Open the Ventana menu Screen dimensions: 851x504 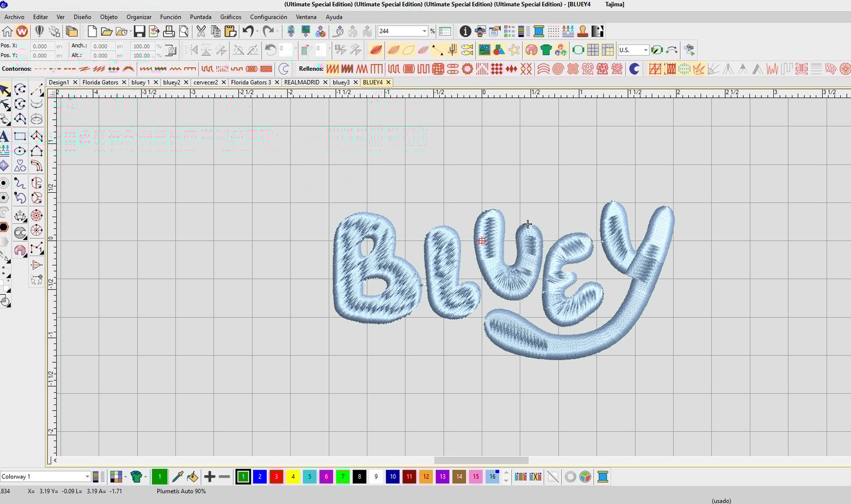pos(306,17)
